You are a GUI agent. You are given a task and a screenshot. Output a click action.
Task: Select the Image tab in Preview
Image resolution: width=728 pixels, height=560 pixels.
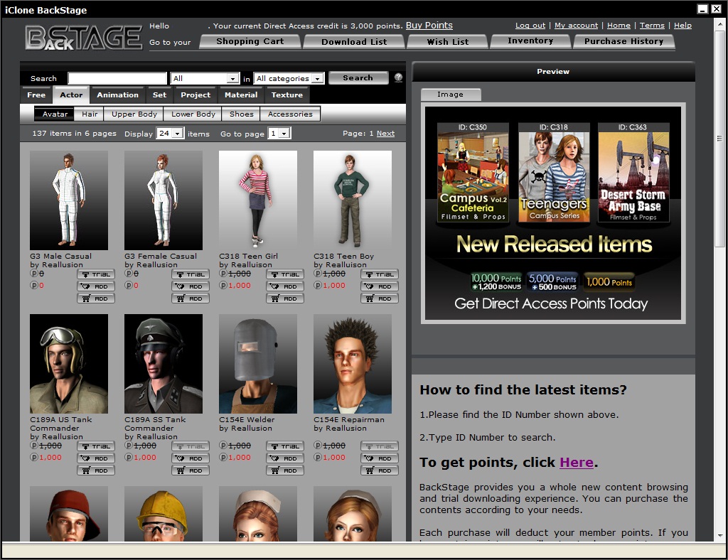pyautogui.click(x=450, y=95)
